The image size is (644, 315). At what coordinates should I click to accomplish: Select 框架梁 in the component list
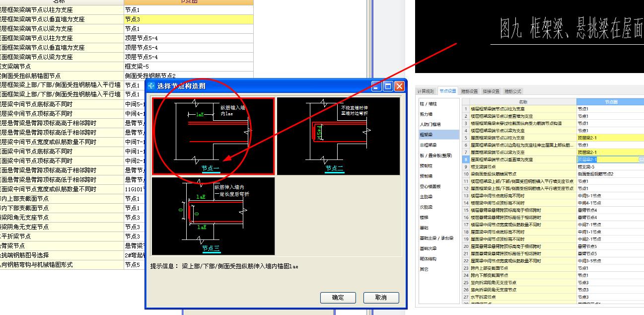click(439, 135)
